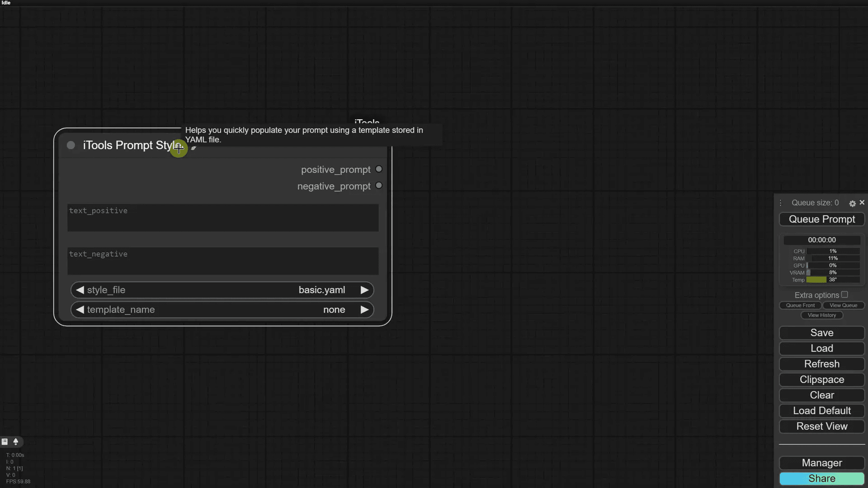Enable the Extra options checkbox
The image size is (868, 488).
click(x=844, y=295)
